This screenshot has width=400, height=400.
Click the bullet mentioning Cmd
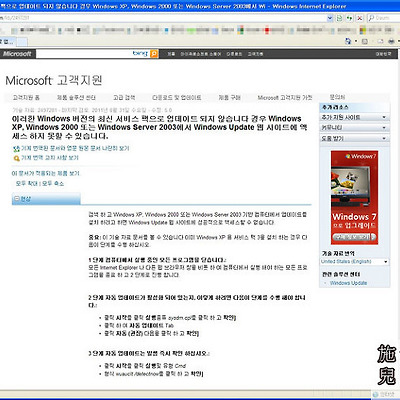[x=145, y=366]
